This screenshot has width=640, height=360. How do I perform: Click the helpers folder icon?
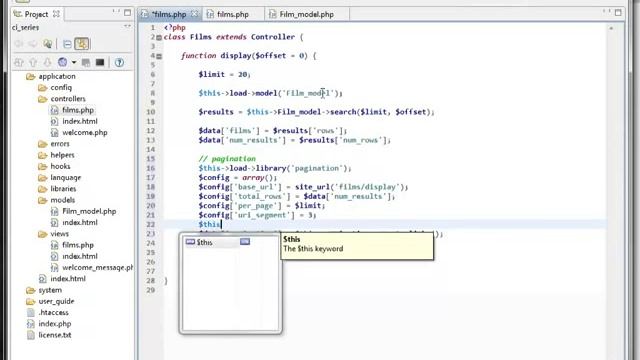(42, 155)
